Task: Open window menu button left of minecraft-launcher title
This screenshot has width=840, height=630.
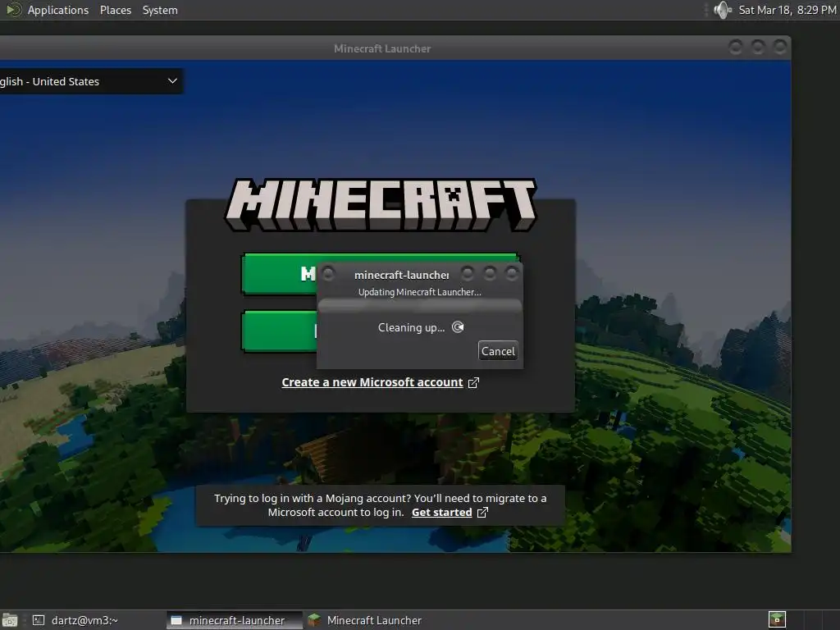Action: [328, 274]
